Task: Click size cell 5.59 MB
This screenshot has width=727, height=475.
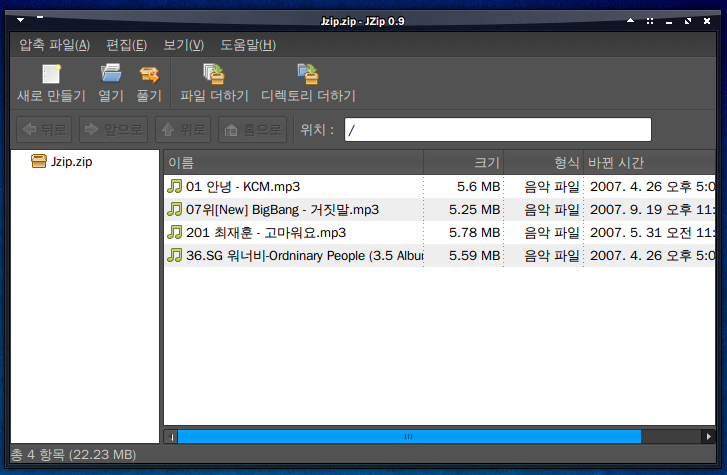Action: 474,256
